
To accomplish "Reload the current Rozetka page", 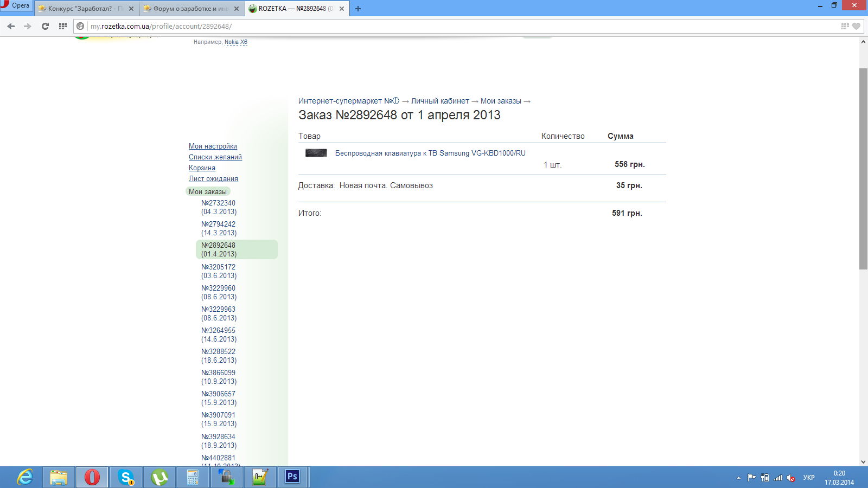I will tap(45, 26).
